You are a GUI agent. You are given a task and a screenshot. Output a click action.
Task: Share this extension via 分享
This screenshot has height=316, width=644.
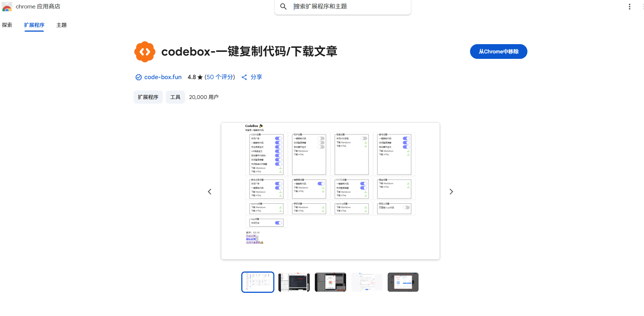point(252,77)
